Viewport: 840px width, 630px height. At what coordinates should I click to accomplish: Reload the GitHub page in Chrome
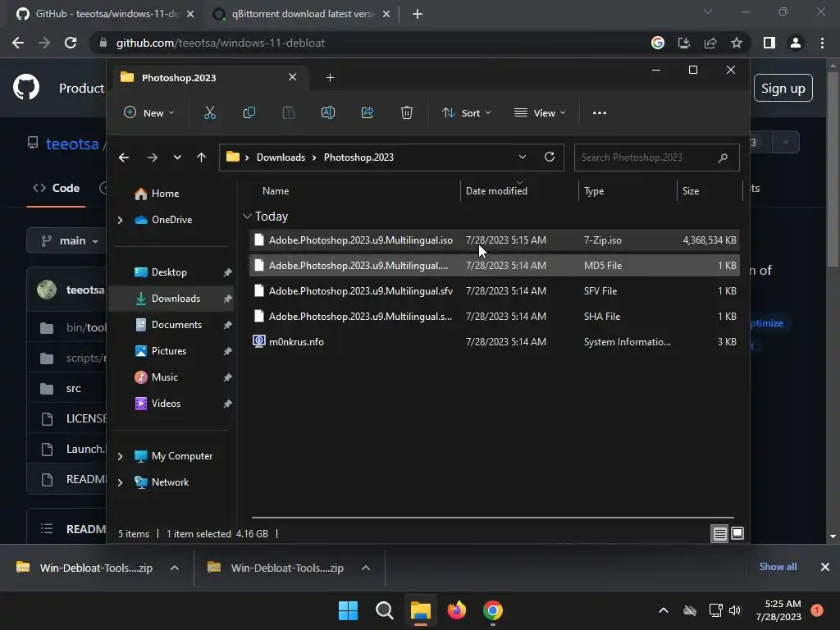71,43
